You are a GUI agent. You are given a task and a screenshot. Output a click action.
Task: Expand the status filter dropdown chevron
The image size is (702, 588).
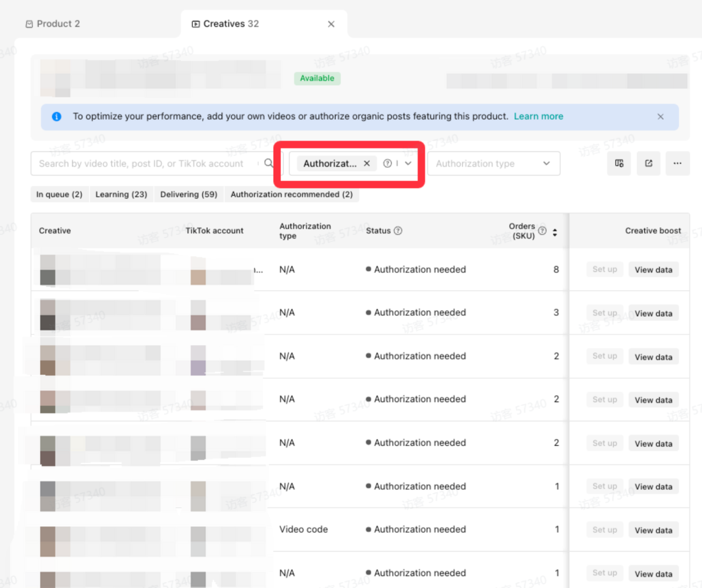[x=408, y=163]
